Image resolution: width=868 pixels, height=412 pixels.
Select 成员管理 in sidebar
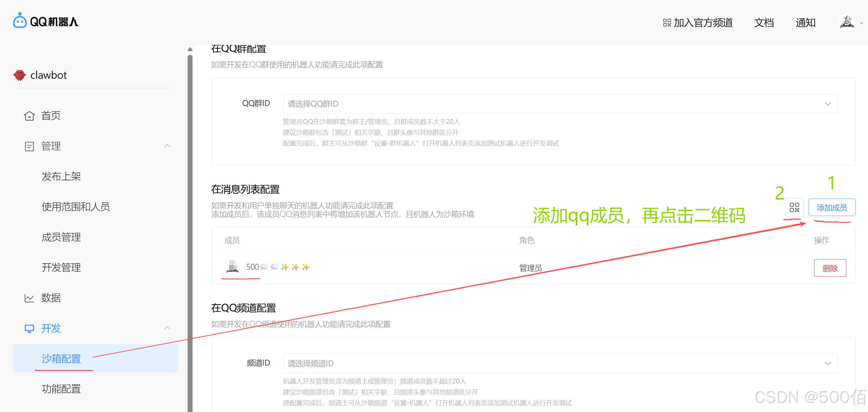click(x=61, y=237)
